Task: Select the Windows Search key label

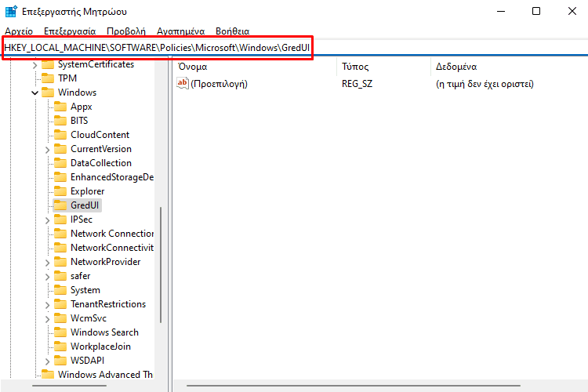Action: 104,332
